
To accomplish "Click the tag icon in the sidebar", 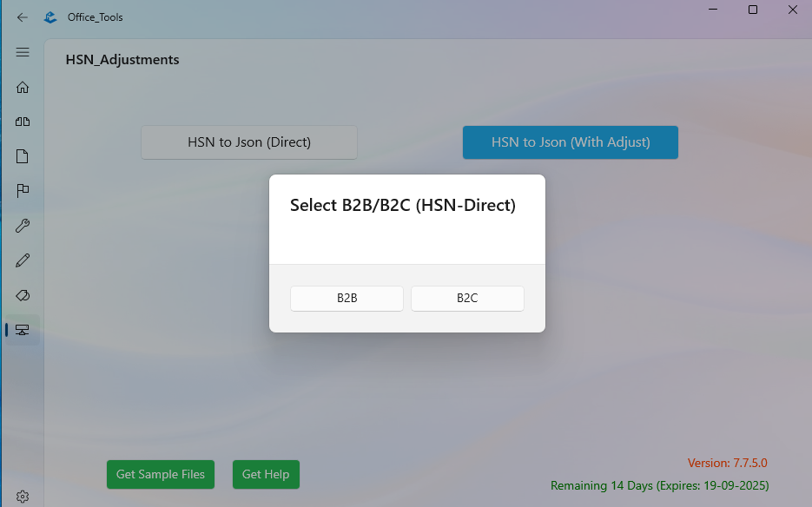I will 23,295.
